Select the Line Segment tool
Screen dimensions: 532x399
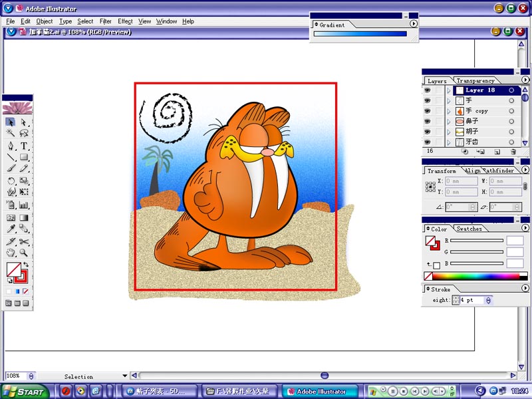[11, 157]
